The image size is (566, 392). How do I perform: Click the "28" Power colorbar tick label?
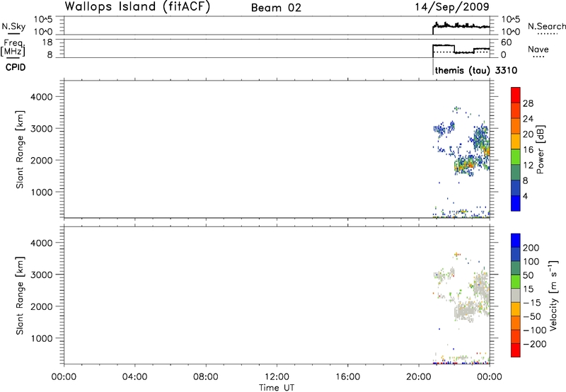(x=528, y=103)
